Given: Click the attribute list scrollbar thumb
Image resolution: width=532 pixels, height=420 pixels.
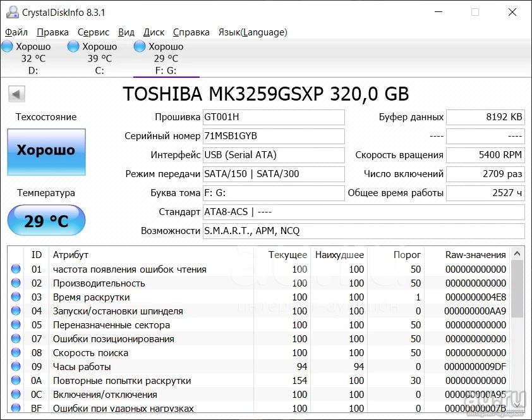Looking at the screenshot, I should [517, 289].
